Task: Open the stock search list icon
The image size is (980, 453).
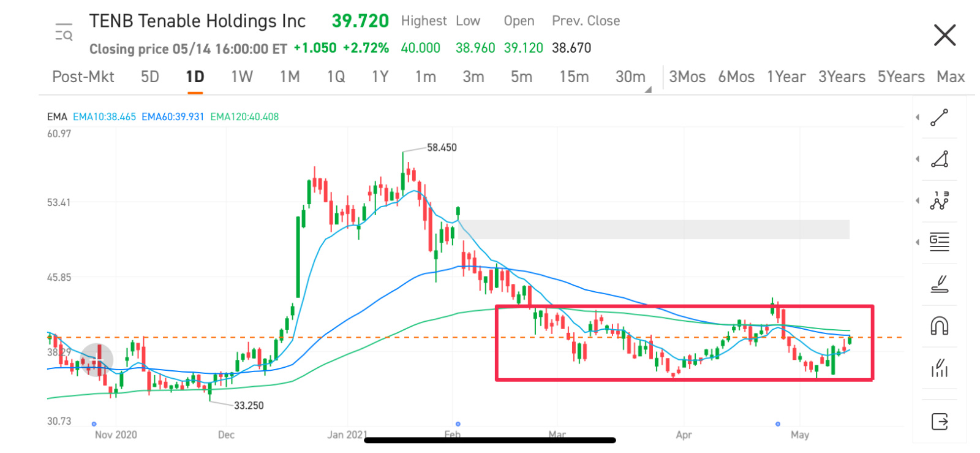Action: [64, 32]
